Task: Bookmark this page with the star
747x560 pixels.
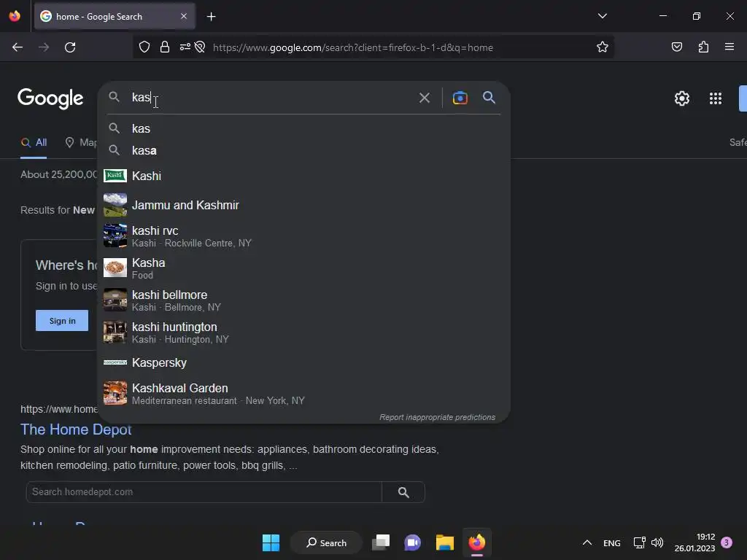Action: click(602, 47)
